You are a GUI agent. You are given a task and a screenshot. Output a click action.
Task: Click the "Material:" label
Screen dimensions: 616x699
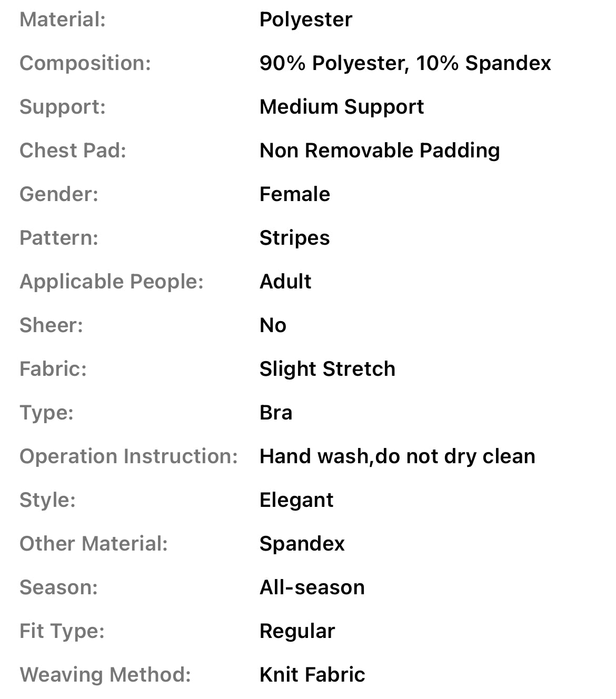coord(63,20)
